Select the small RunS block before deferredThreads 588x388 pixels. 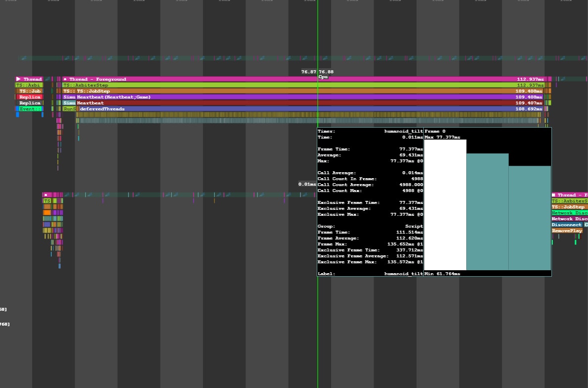pos(69,109)
